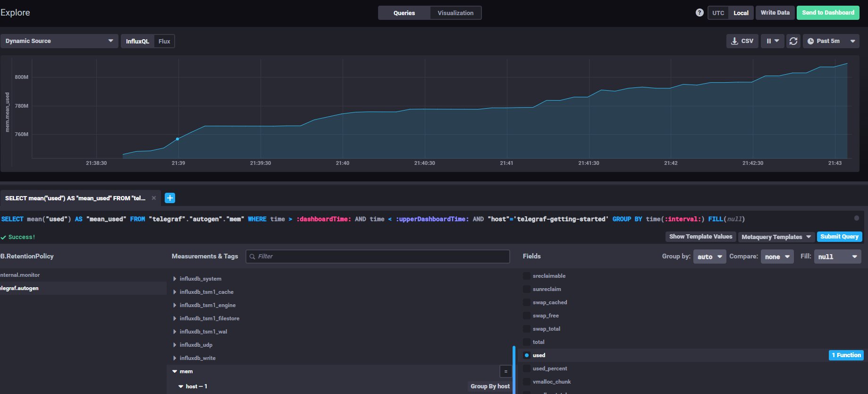
Task: Click the Write Data button
Action: (775, 13)
